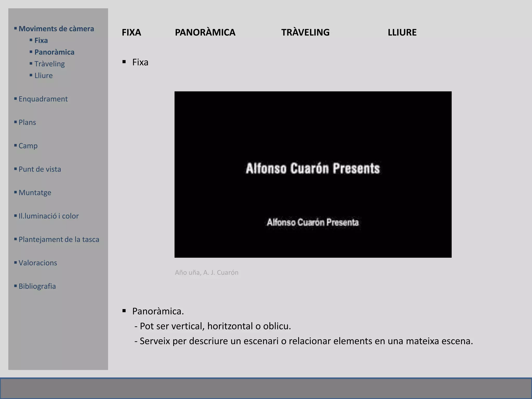Select Fixa in the sidebar

pos(41,41)
